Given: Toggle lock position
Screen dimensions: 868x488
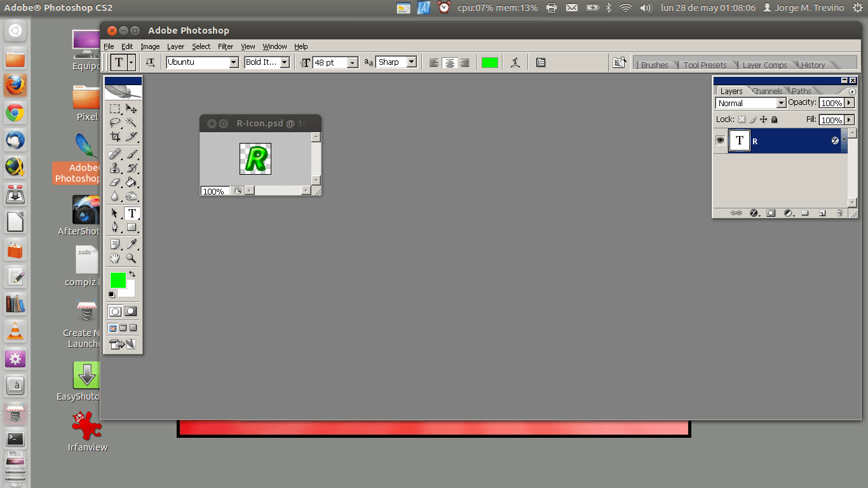Looking at the screenshot, I should [763, 119].
